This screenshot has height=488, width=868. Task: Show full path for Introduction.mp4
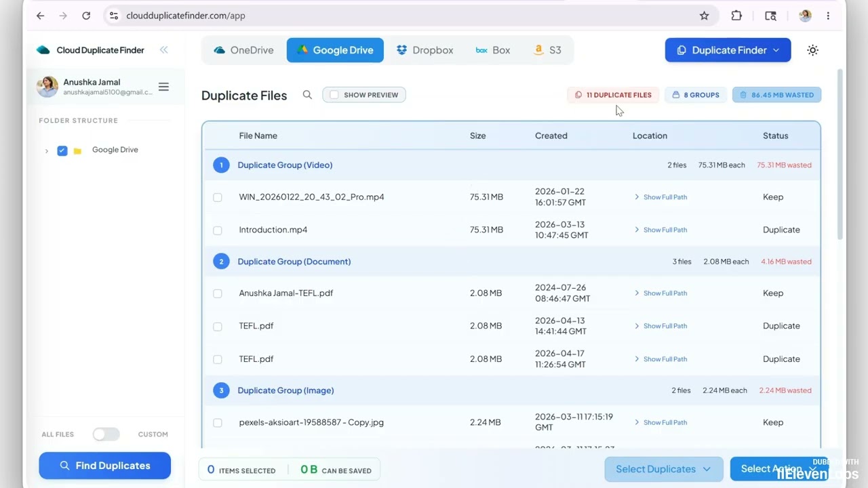660,230
